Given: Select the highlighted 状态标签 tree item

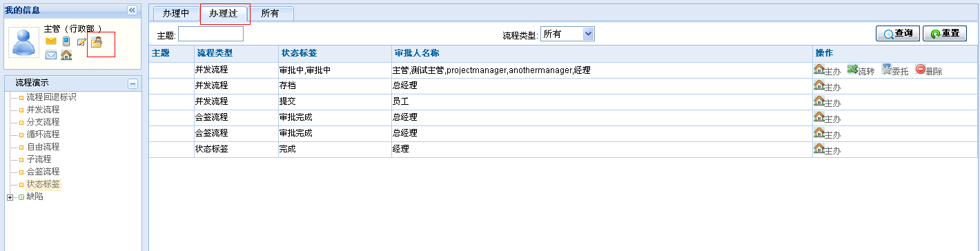Looking at the screenshot, I should (x=43, y=184).
